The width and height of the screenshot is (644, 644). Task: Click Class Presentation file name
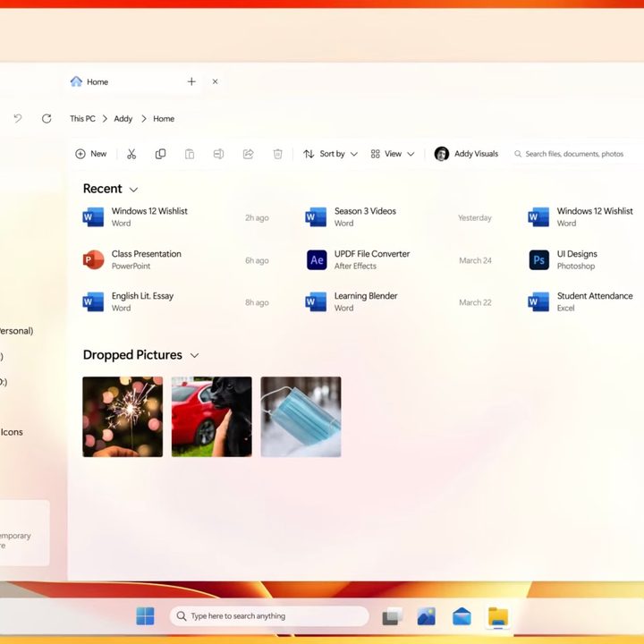pyautogui.click(x=146, y=254)
